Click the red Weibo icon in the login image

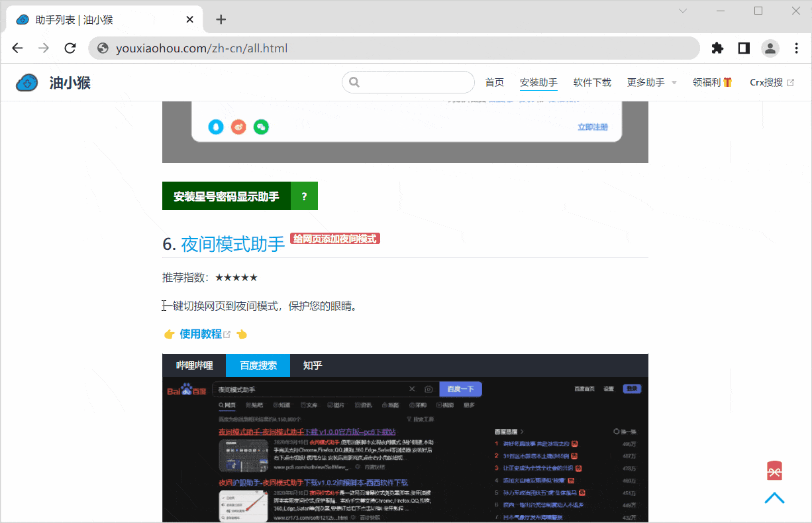click(x=238, y=127)
